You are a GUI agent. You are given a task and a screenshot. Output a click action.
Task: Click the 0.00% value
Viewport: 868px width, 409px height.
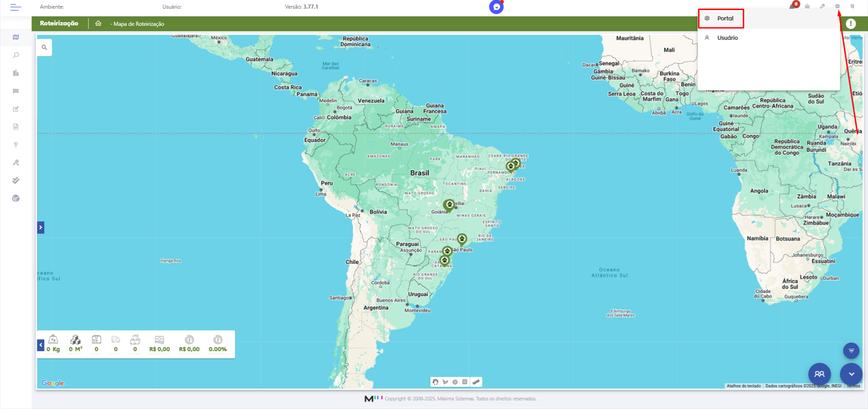218,349
